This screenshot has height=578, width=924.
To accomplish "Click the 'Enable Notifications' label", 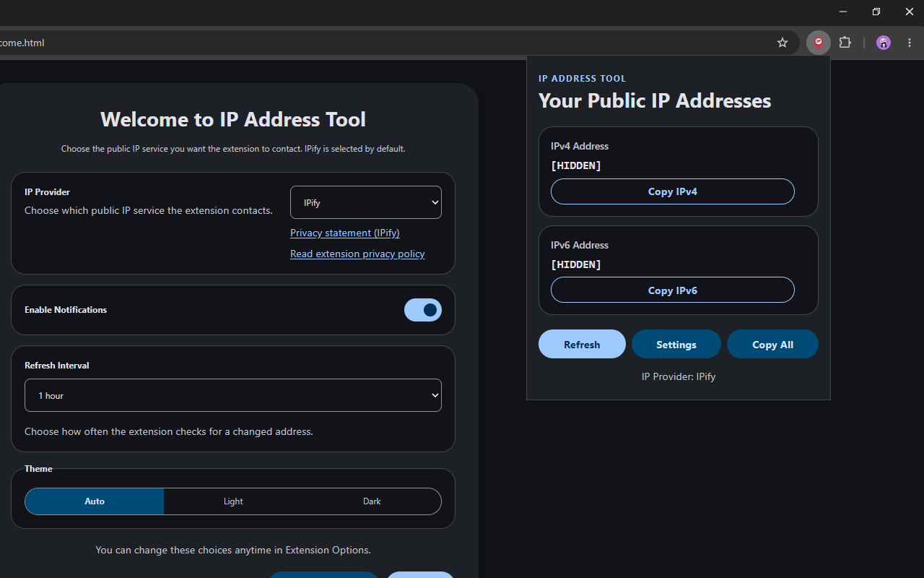I will click(x=66, y=310).
